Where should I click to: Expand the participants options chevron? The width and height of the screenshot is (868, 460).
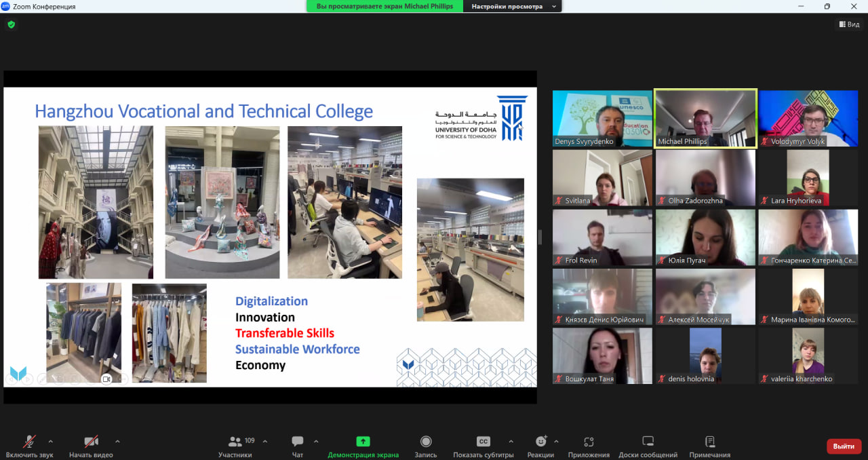[x=264, y=441]
